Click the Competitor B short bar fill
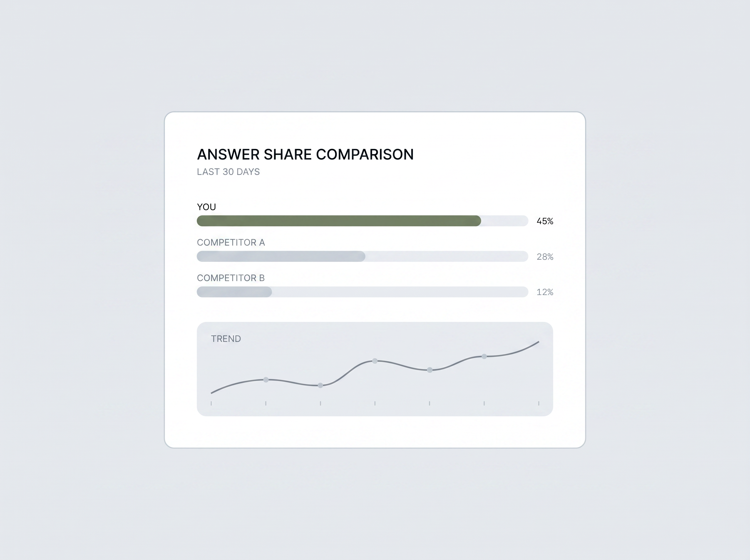Viewport: 750px width, 560px height. point(234,292)
